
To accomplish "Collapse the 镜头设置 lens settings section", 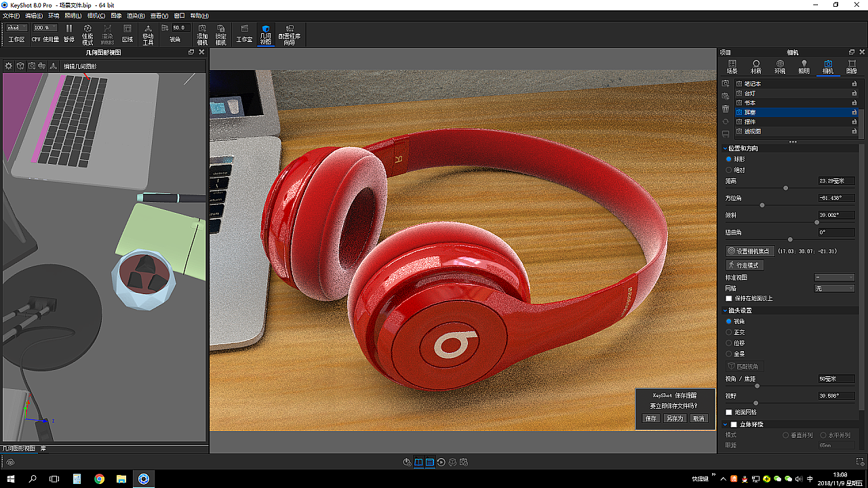I will coord(724,310).
